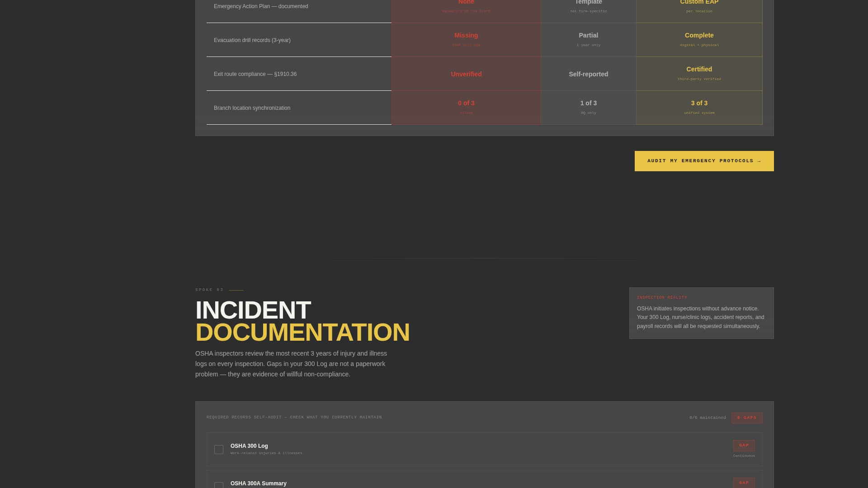Open the Inspection Reality info card
This screenshot has width=868, height=488.
(x=701, y=313)
